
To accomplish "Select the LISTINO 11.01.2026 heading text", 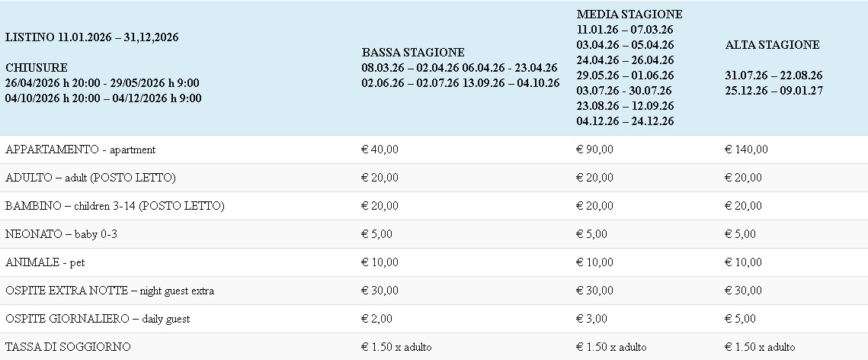I will [91, 37].
